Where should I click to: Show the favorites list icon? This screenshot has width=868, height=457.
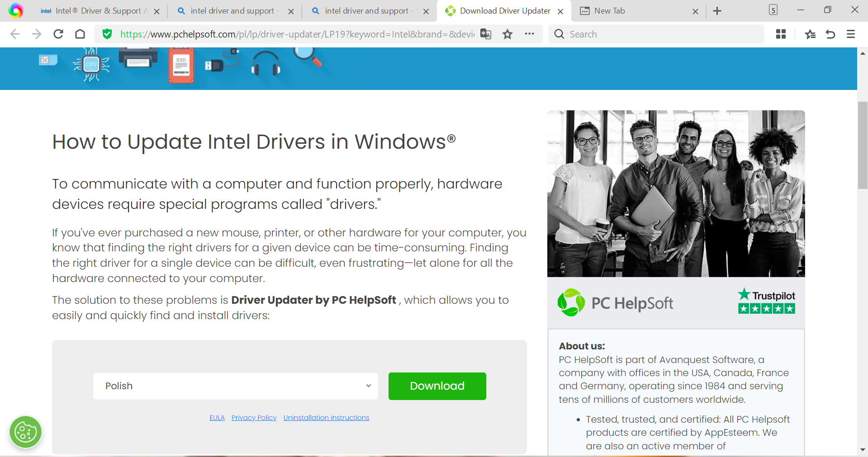coord(810,34)
